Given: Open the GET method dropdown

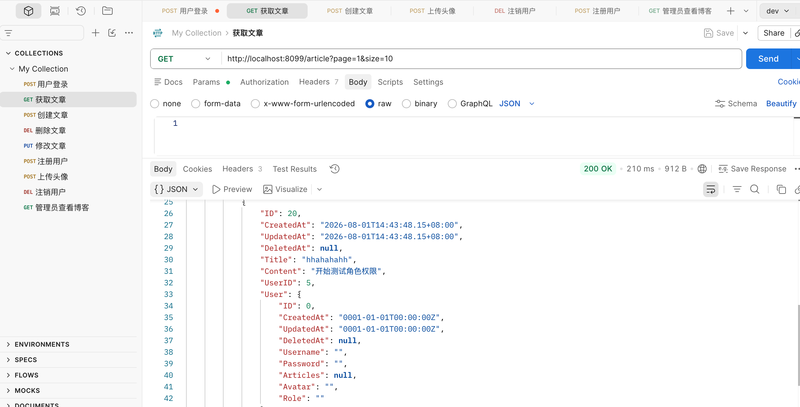Looking at the screenshot, I should [x=186, y=59].
